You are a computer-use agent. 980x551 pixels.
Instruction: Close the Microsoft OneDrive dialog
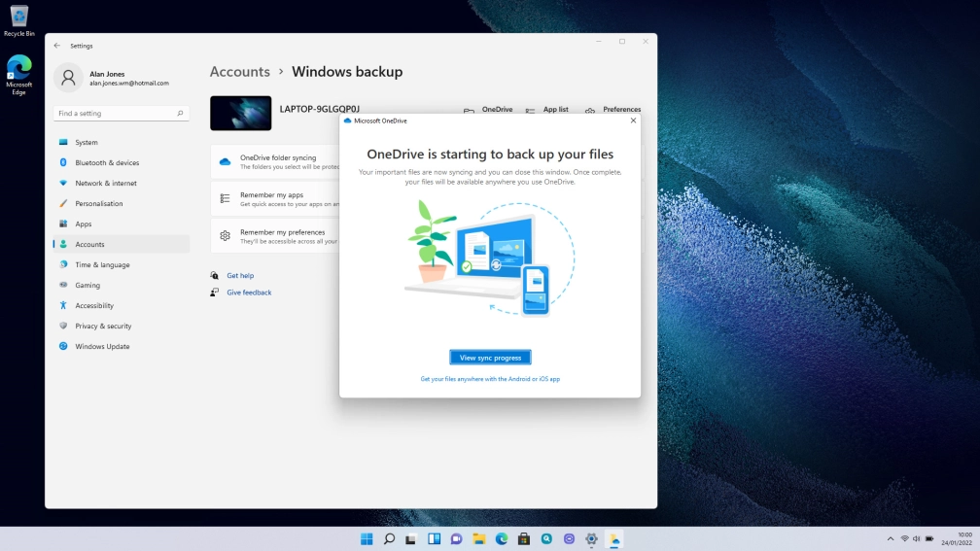(x=633, y=121)
